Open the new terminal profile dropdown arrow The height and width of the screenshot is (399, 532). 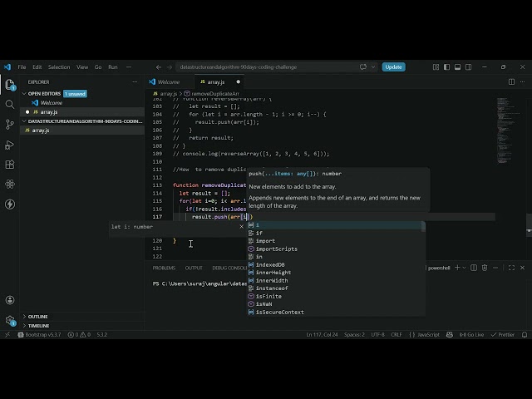click(464, 268)
